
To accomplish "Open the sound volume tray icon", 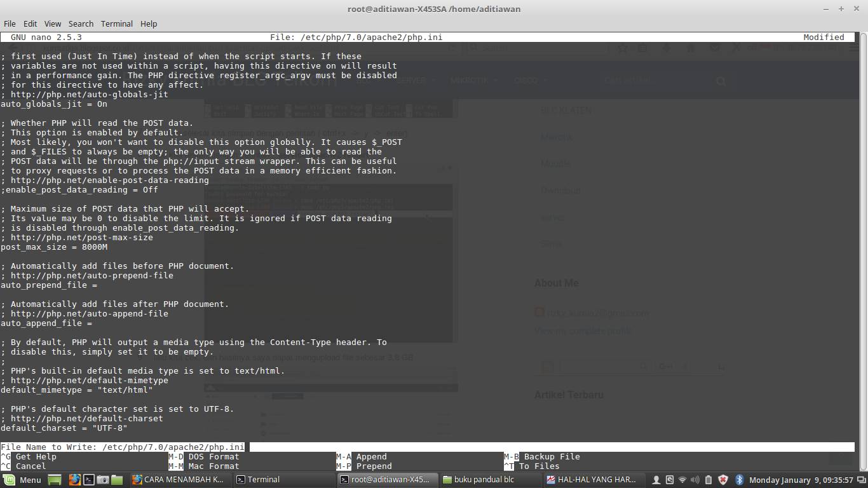I will click(696, 480).
